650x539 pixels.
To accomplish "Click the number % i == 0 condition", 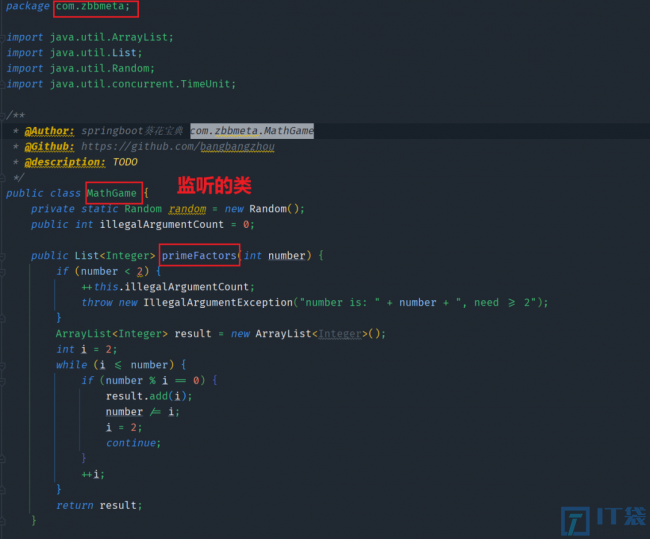I will coord(153,381).
